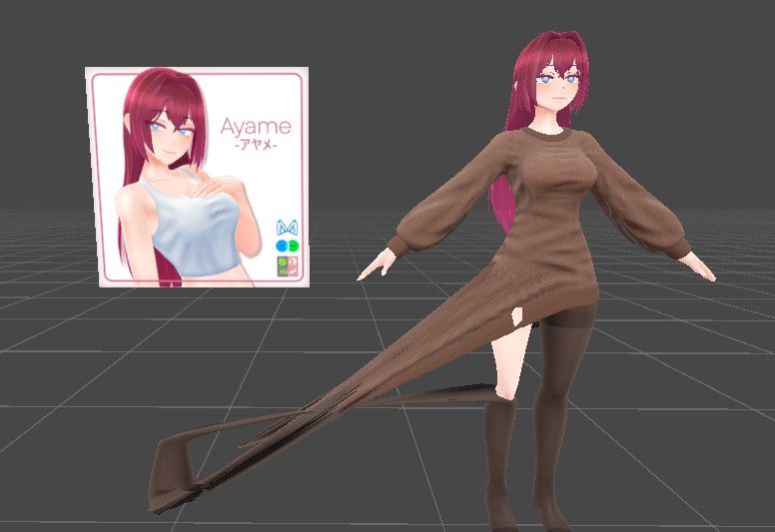775x532 pixels.
Task: Click the '-アヤメ-' katakana subtitle on card
Action: click(256, 146)
